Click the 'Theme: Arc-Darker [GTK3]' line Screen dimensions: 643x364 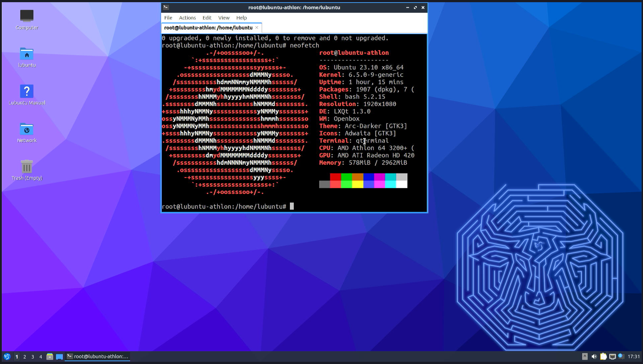[x=363, y=126]
